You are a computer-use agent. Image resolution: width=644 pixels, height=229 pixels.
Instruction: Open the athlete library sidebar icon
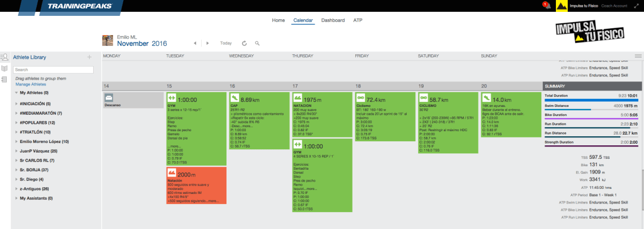[x=4, y=57]
